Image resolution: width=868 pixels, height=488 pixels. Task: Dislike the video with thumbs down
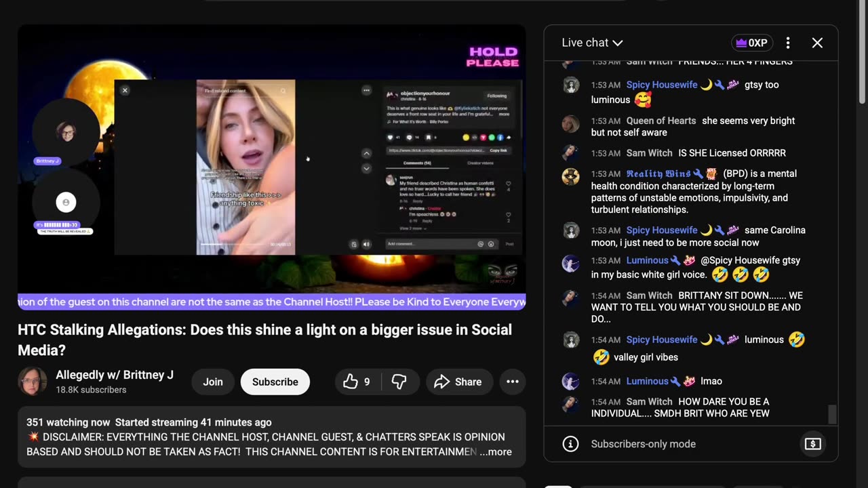399,382
